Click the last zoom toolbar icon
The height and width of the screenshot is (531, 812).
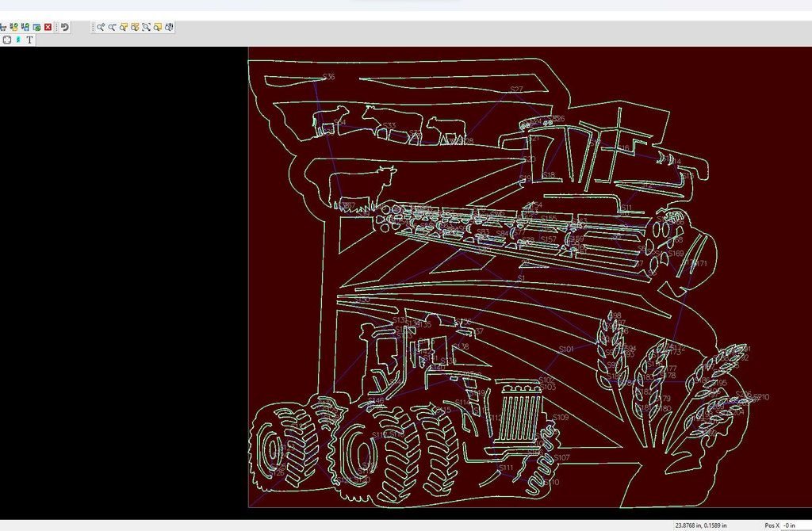[x=170, y=27]
